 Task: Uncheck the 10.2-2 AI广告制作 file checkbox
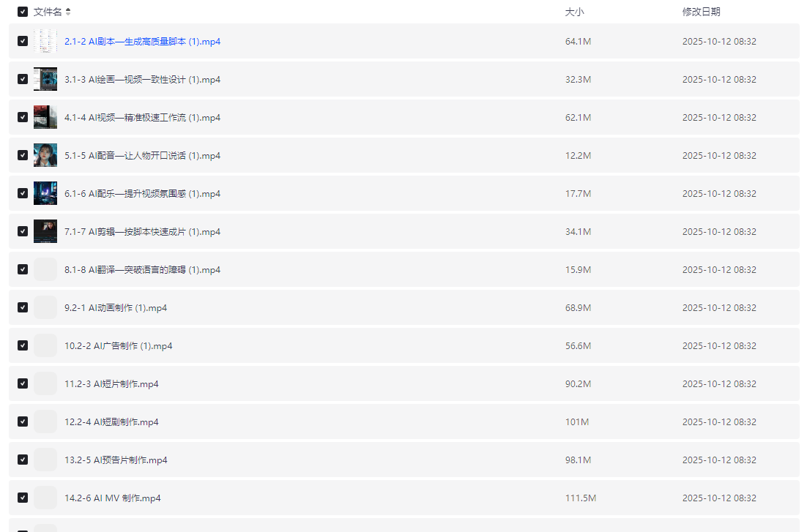pos(23,345)
